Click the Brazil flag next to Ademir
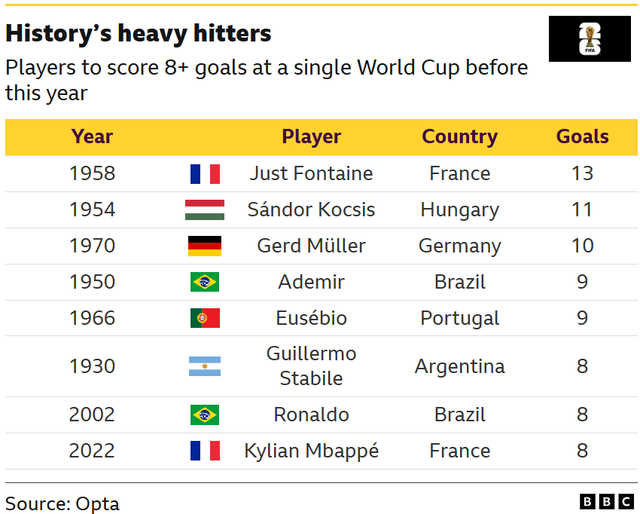This screenshot has height=514, width=640. click(204, 282)
